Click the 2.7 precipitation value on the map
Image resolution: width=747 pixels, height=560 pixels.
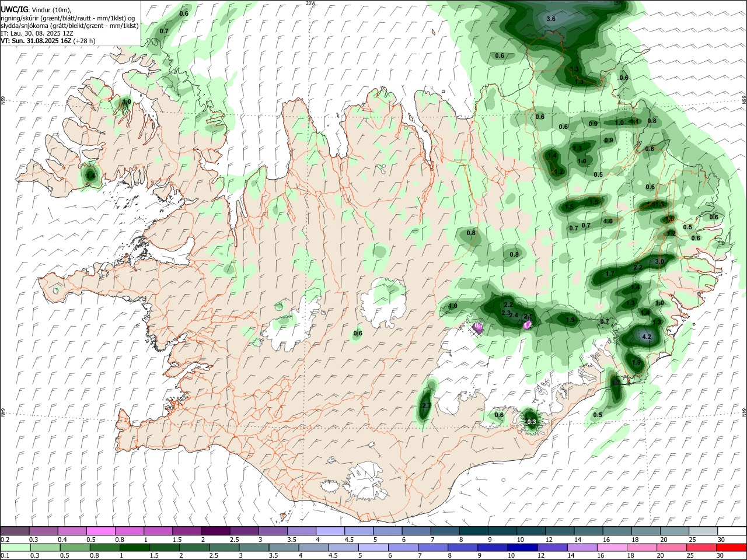[426, 406]
